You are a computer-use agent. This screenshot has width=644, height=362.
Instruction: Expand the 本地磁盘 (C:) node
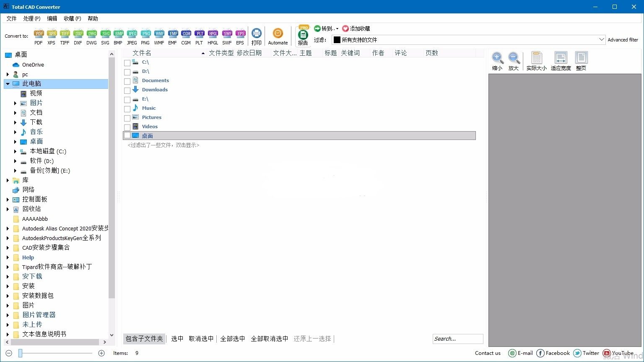[x=16, y=151]
